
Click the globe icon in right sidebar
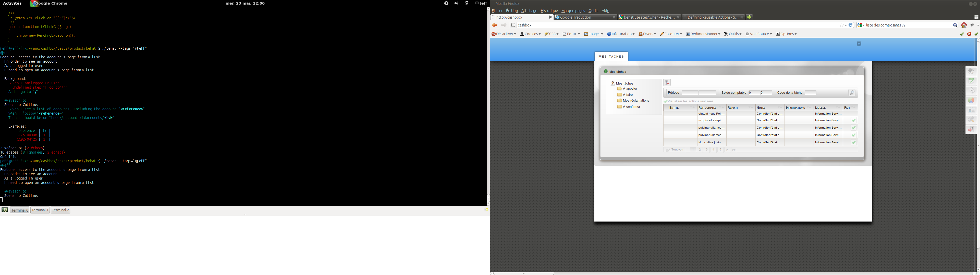971,101
